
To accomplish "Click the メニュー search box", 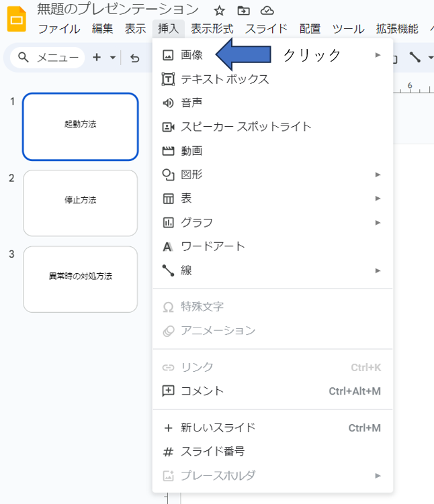I will pyautogui.click(x=48, y=58).
